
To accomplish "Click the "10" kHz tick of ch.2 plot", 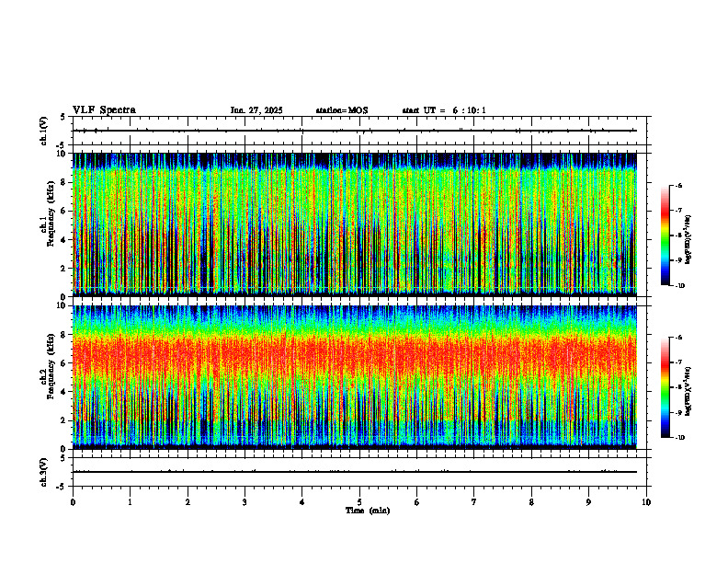I will [x=63, y=305].
